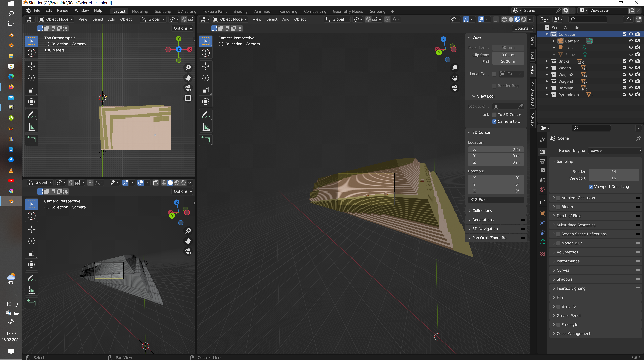This screenshot has width=644, height=360.
Task: Uncheck Viewport Denoising
Action: pos(591,187)
